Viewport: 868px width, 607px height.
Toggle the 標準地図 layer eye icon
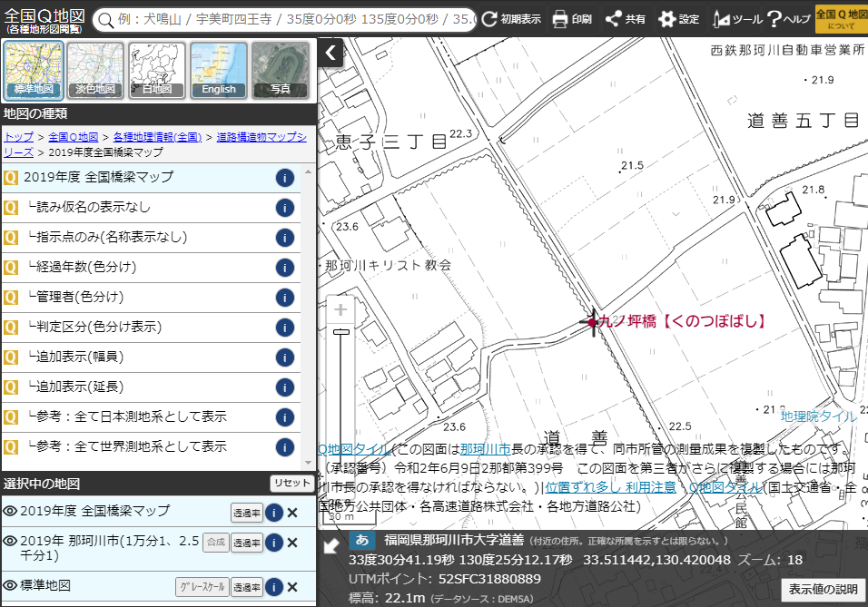pyautogui.click(x=10, y=586)
